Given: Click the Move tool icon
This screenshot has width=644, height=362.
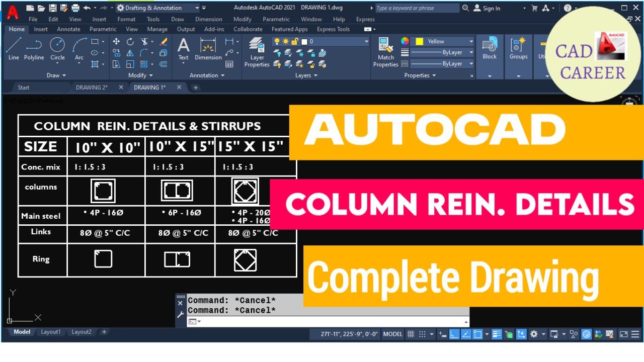Looking at the screenshot, I should (116, 42).
